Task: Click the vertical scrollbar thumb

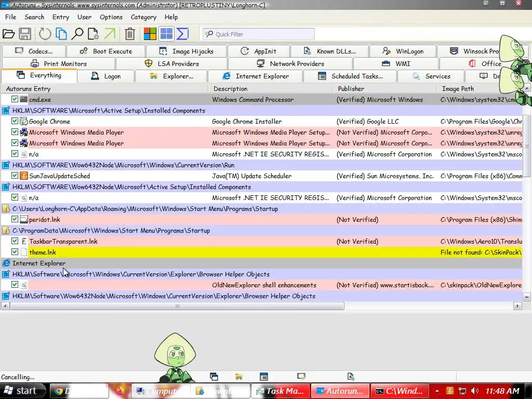Action: pos(527,146)
